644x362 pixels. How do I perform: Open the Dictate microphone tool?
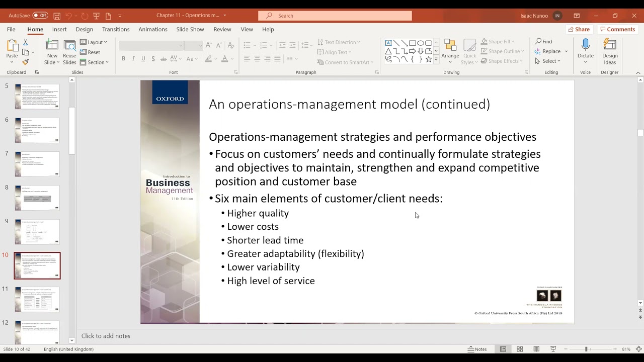coord(585,51)
